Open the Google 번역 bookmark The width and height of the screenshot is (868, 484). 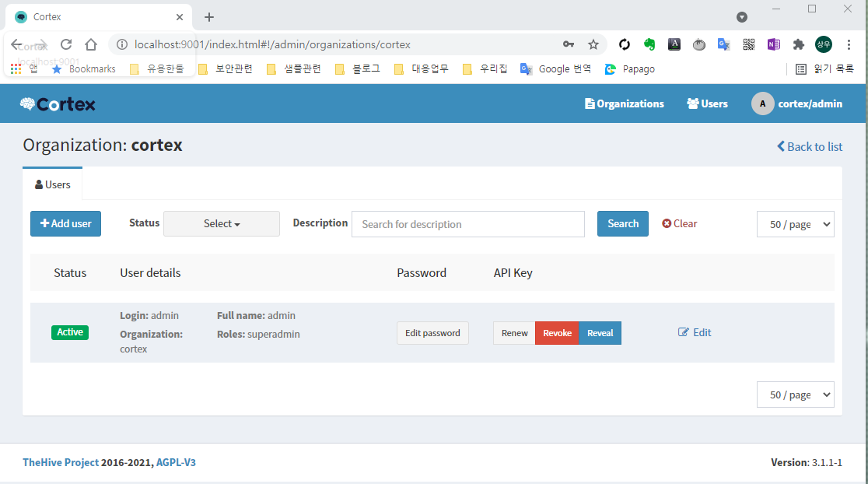(556, 68)
